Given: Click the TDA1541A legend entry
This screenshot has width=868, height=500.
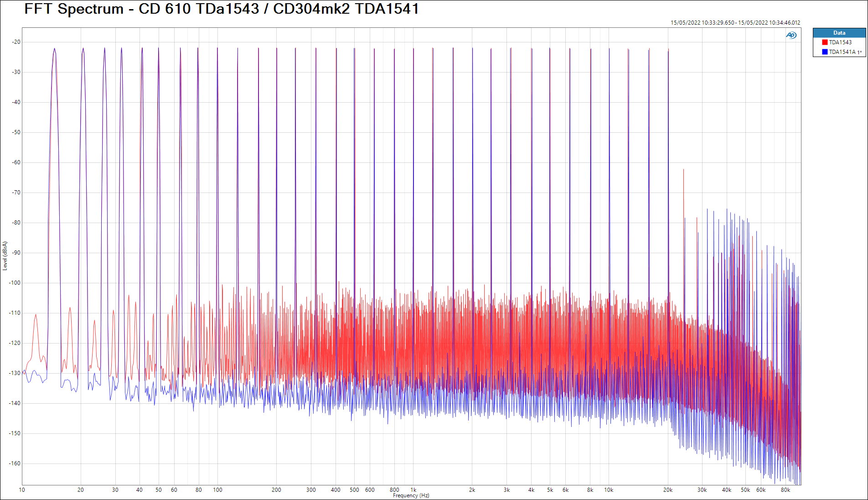Looking at the screenshot, I should (845, 52).
